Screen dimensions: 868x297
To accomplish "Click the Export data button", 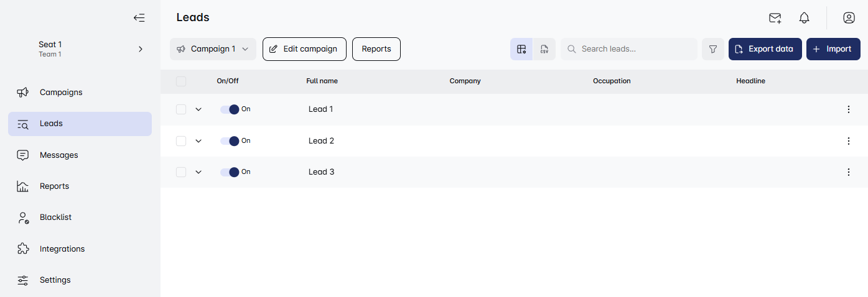I will pyautogui.click(x=765, y=49).
